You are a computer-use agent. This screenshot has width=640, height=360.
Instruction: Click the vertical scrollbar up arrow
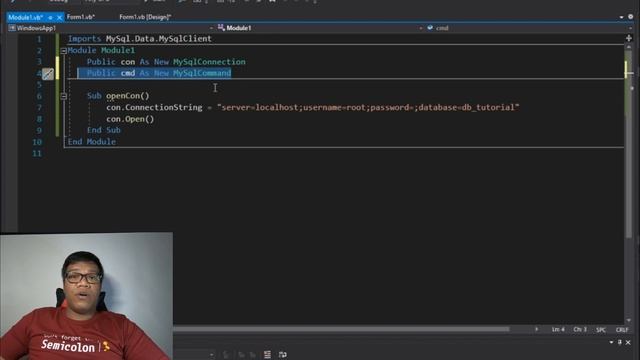click(x=629, y=47)
